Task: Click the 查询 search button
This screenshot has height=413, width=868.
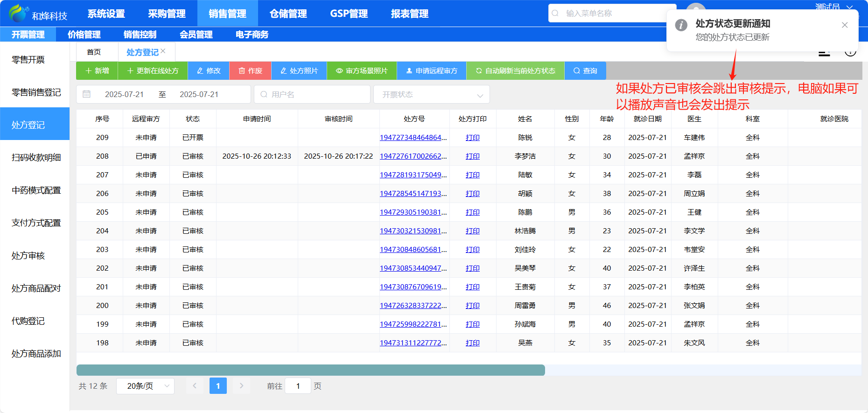Action: 585,71
